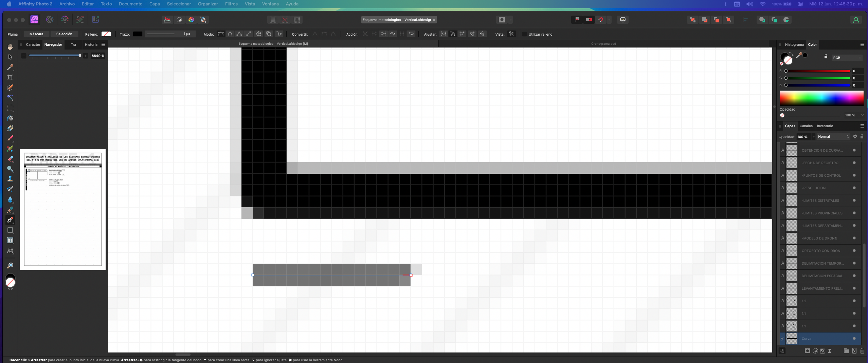Add a layer effect with the fx icon

pyautogui.click(x=822, y=351)
